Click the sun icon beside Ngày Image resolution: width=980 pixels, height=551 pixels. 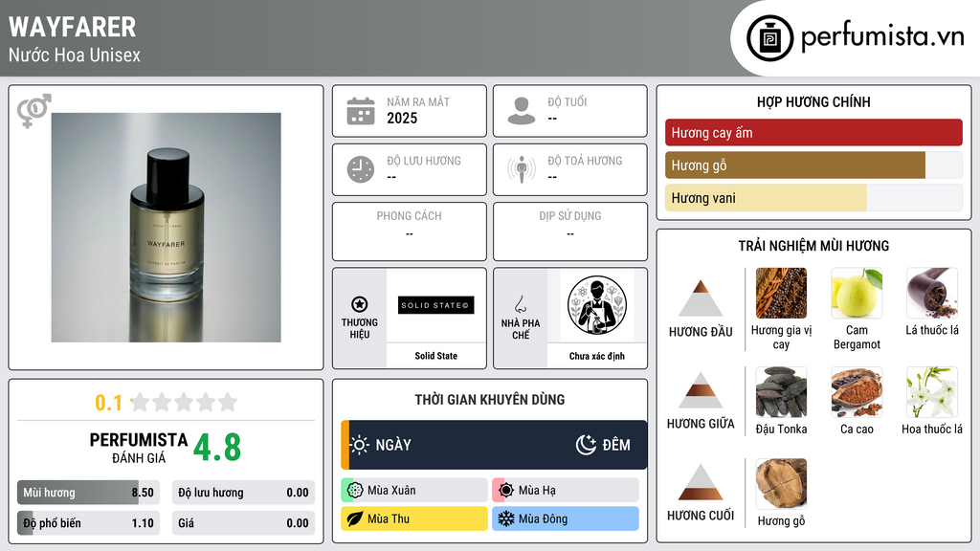coord(360,445)
